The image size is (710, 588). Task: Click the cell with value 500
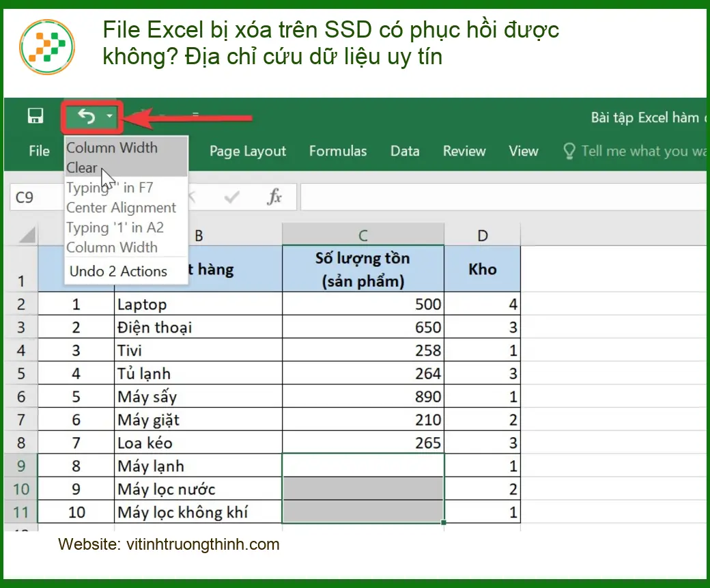(363, 304)
